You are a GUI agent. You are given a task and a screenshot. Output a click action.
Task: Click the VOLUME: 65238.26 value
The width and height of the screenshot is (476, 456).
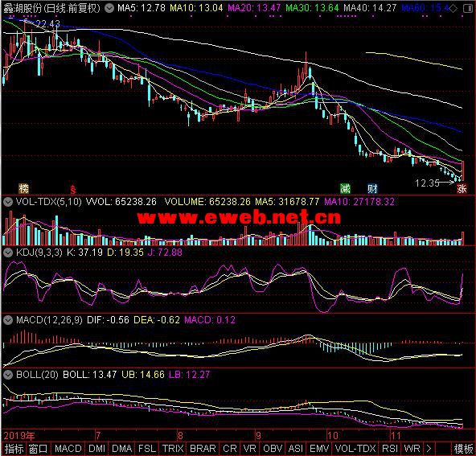pos(207,202)
